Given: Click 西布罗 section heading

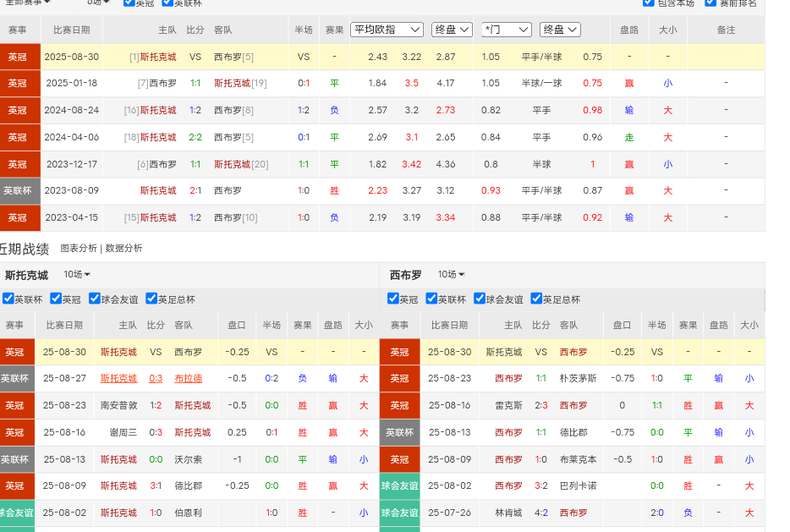Looking at the screenshot, I should click(406, 275).
